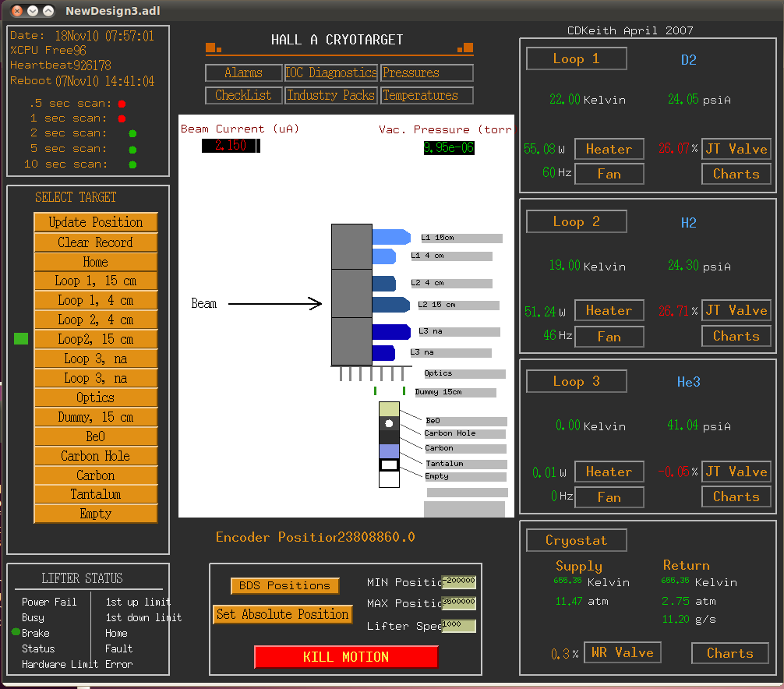Open Loop 3 Fan controls
This screenshot has height=689, width=784.
(x=609, y=497)
